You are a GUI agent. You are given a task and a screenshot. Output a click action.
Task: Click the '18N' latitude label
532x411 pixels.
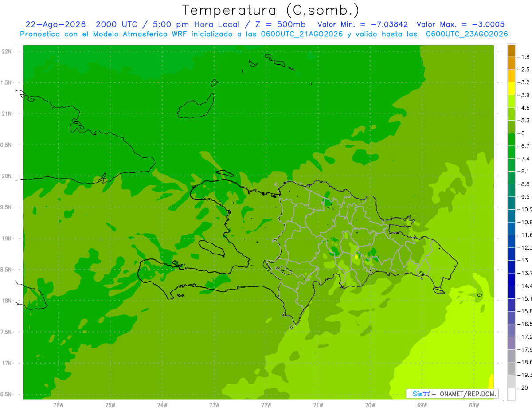click(7, 301)
